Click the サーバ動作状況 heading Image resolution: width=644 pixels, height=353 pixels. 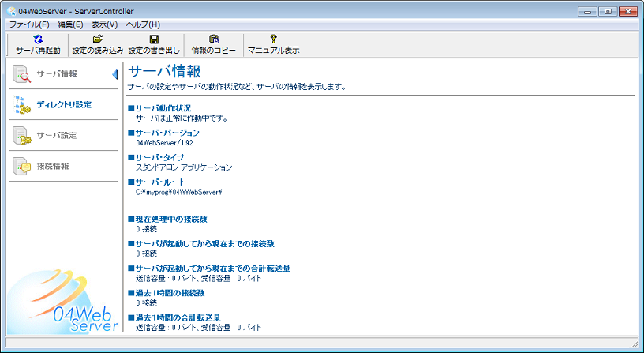click(159, 108)
